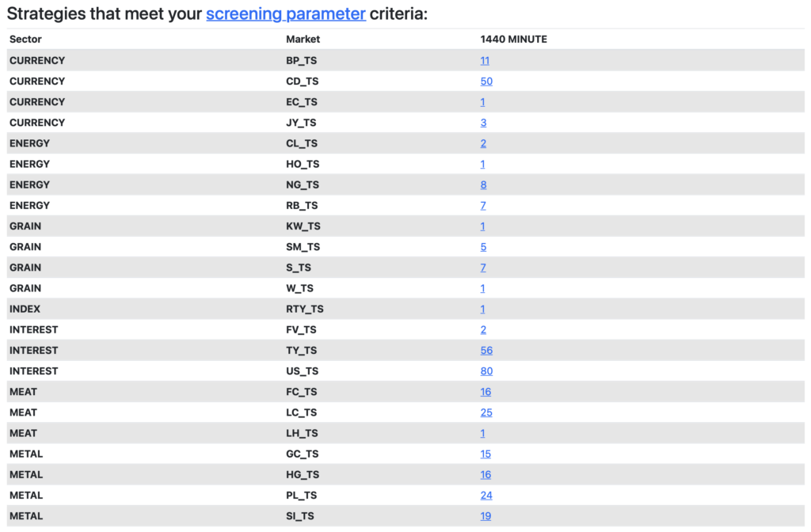Open HG_TS strategies count 16
The height and width of the screenshot is (532, 811).
(x=485, y=474)
